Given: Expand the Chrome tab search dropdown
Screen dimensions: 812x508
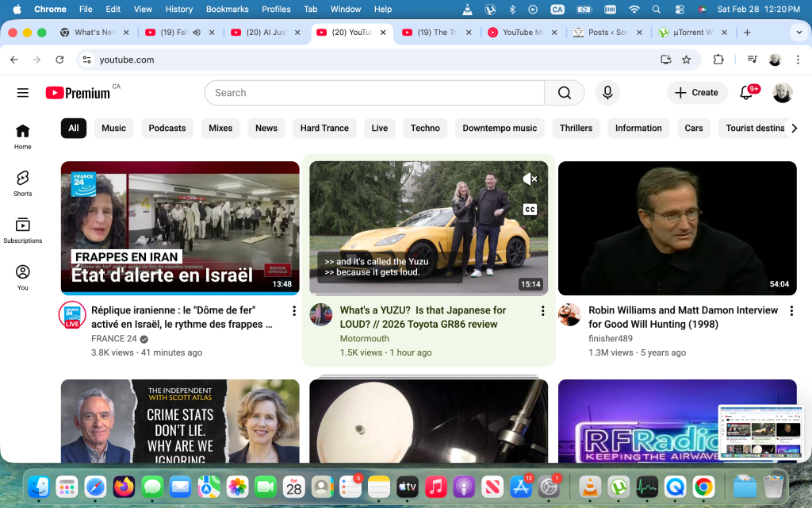Looking at the screenshot, I should tap(798, 33).
